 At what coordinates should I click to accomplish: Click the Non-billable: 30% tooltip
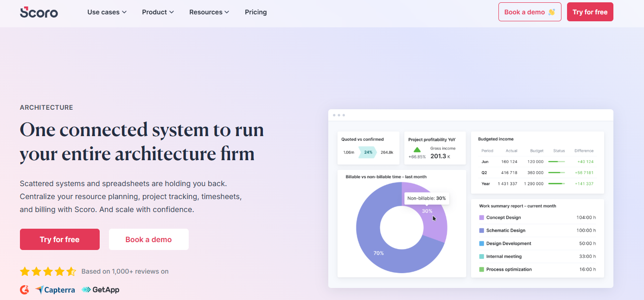pyautogui.click(x=427, y=198)
